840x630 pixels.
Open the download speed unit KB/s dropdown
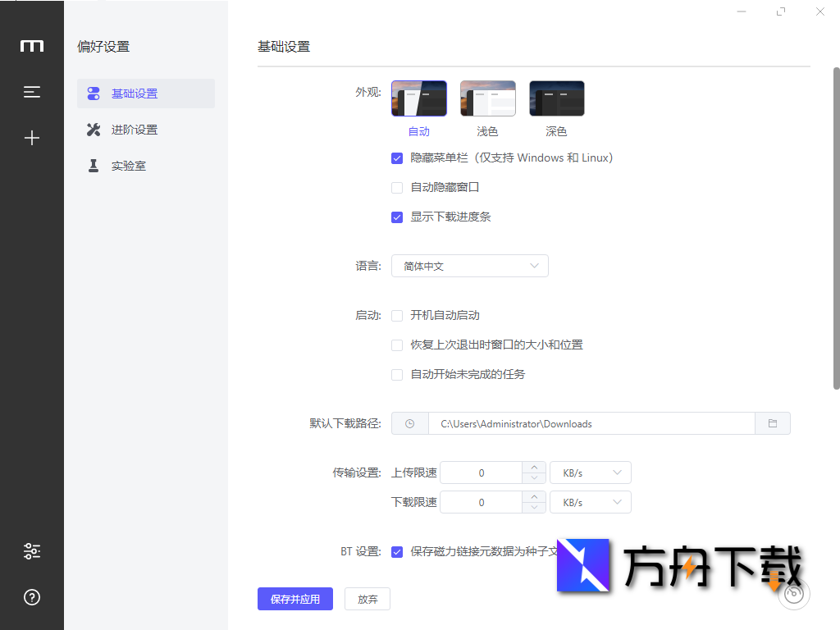pyautogui.click(x=590, y=501)
